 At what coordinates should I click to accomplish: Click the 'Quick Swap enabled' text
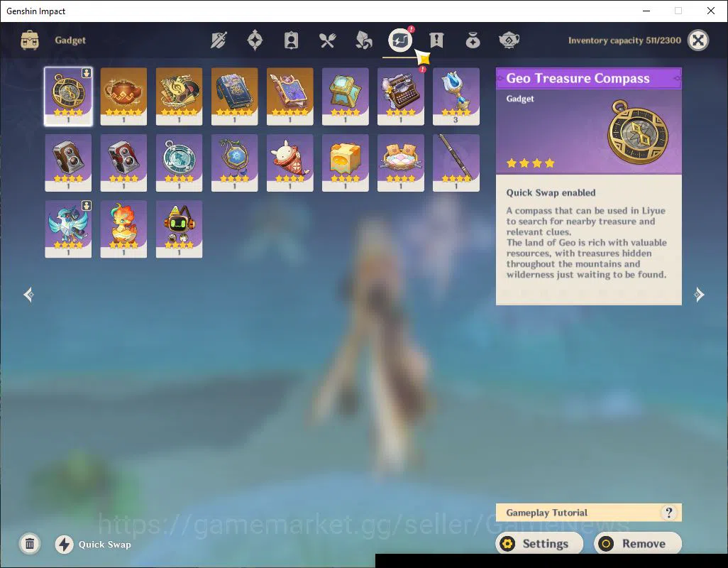[x=551, y=192]
